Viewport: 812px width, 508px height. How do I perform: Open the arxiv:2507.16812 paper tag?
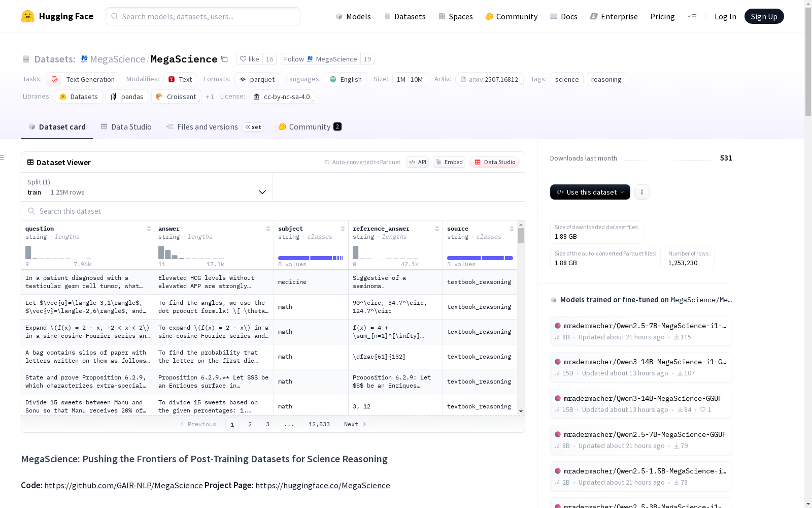pyautogui.click(x=489, y=79)
